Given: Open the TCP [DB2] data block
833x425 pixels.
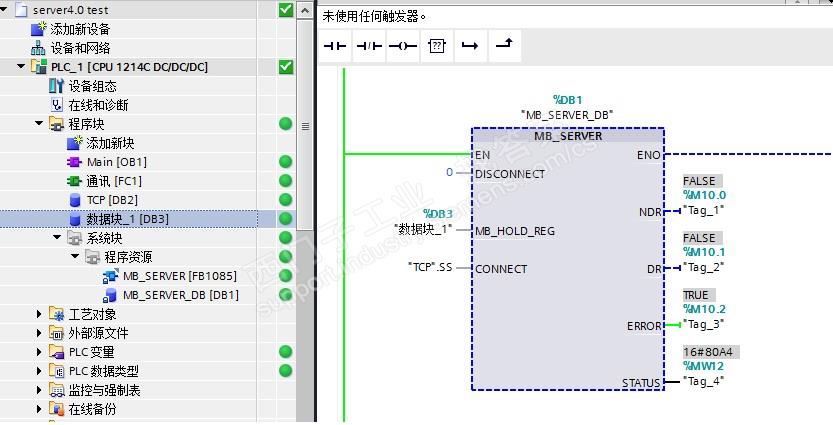Looking at the screenshot, I should click(112, 200).
